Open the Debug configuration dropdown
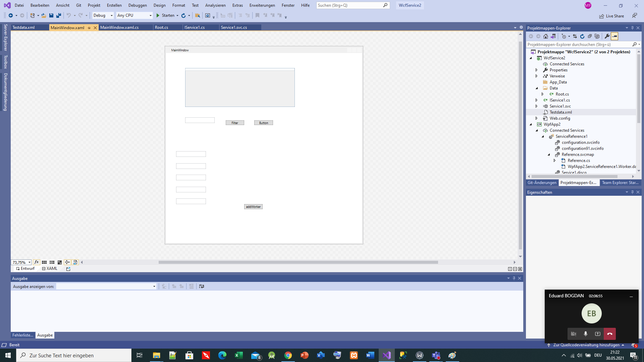644x362 pixels. (103, 15)
